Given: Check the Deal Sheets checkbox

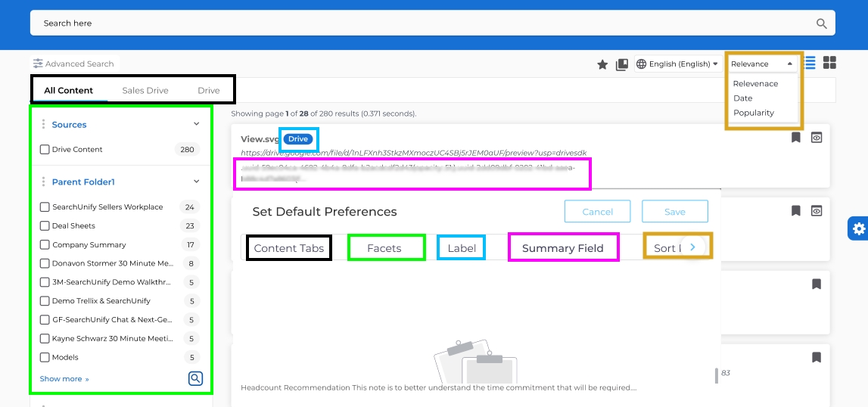Looking at the screenshot, I should 45,226.
